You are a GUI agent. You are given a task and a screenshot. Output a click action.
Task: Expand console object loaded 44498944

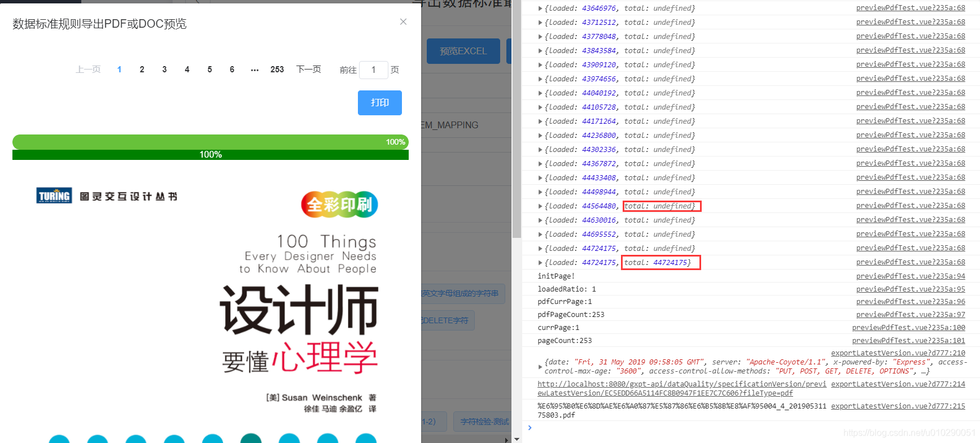[x=540, y=192]
